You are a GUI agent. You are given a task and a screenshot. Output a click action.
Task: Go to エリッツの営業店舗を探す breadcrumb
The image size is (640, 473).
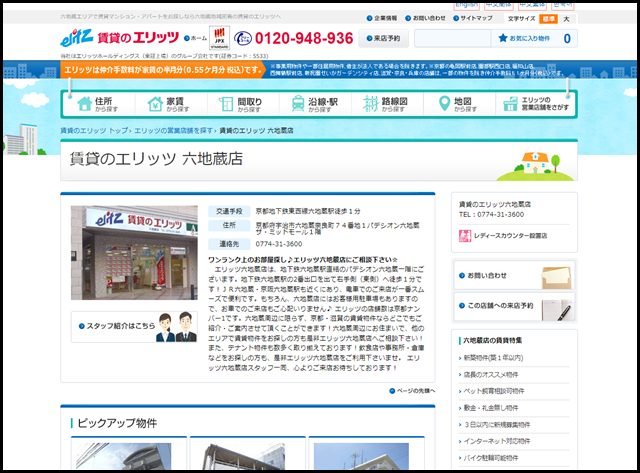click(173, 131)
